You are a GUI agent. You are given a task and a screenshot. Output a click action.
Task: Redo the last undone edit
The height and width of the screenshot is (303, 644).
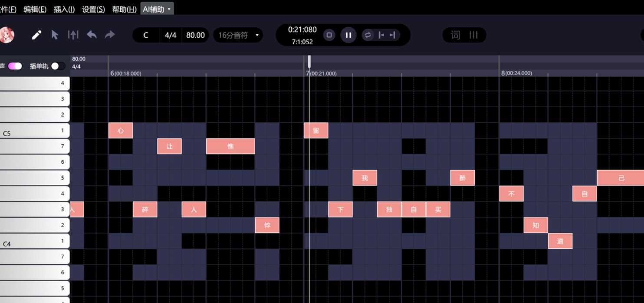coord(110,35)
